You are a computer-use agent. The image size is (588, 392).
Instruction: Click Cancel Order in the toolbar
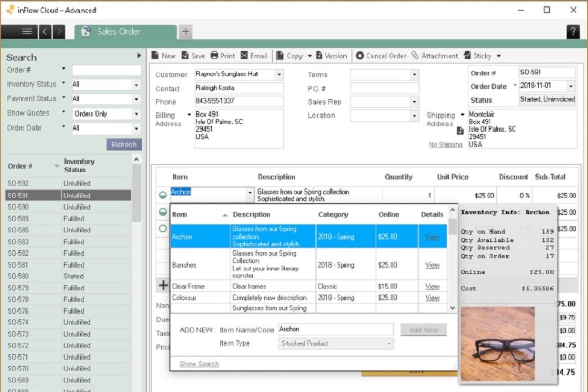[381, 56]
